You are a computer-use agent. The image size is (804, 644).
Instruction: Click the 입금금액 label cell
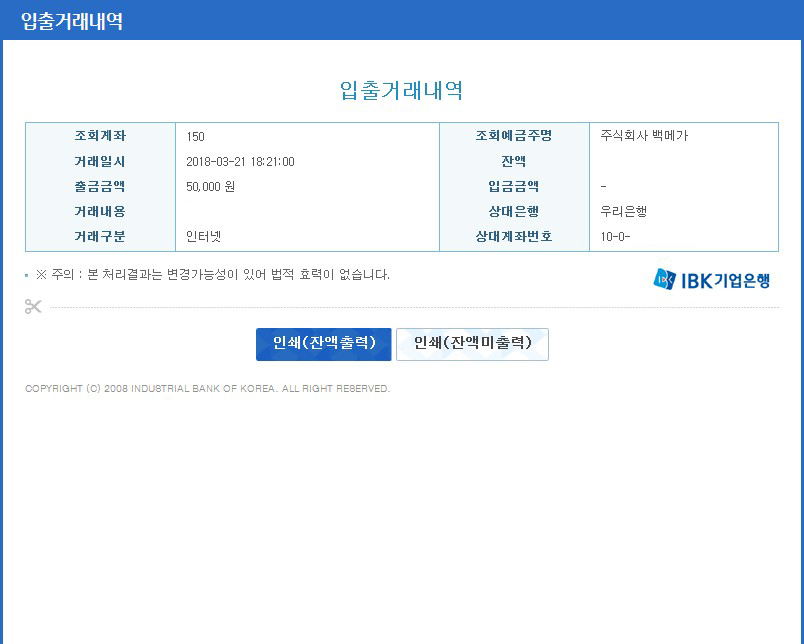point(514,187)
